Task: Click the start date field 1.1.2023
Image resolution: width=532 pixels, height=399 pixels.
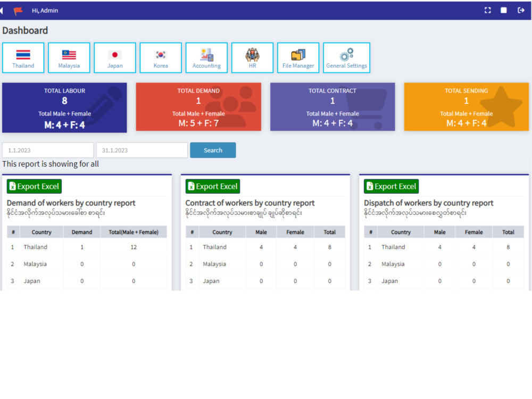Action: 48,151
